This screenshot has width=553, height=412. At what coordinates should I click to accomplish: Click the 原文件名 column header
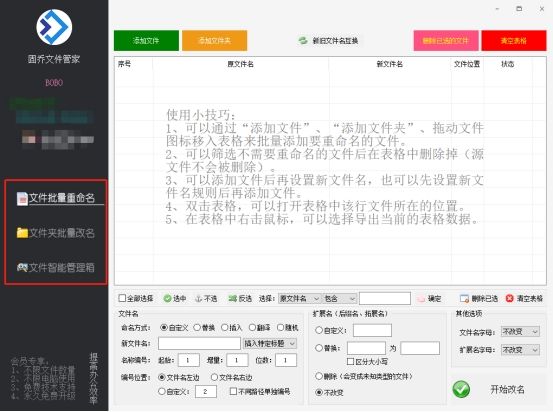[x=241, y=64]
